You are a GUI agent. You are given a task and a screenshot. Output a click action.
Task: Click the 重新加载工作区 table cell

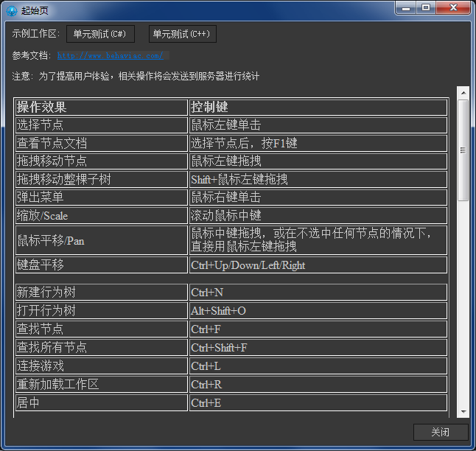click(101, 385)
